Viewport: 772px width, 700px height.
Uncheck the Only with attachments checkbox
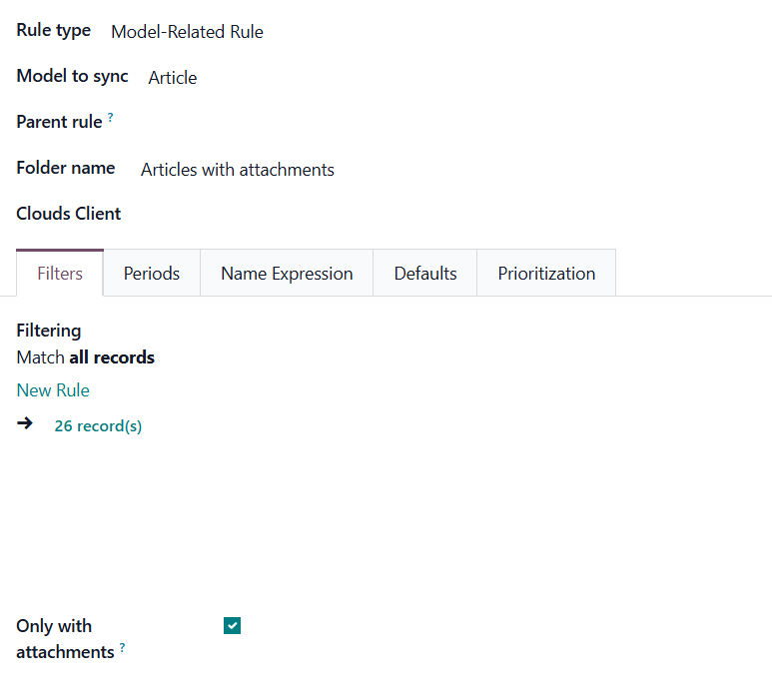(233, 626)
